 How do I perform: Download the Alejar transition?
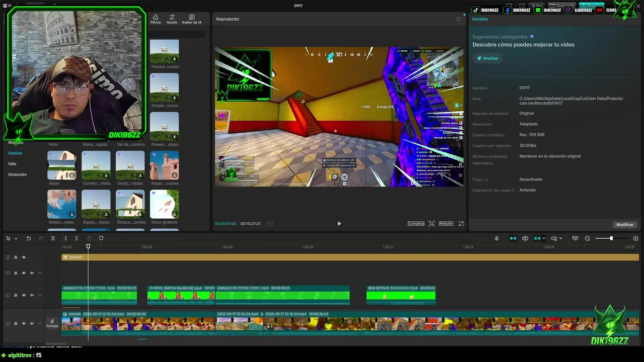point(72,175)
